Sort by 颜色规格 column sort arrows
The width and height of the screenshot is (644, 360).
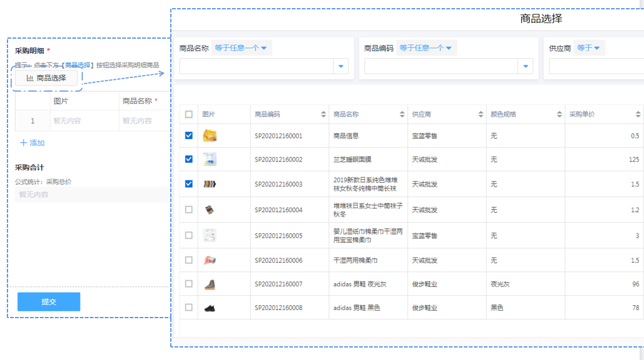559,115
